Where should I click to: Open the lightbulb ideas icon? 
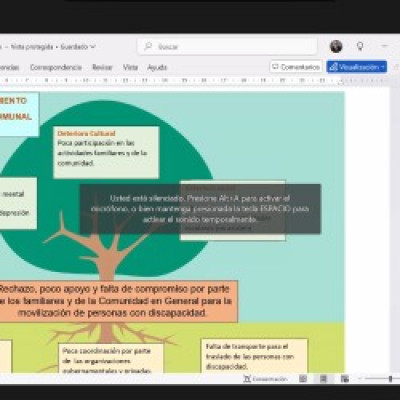pos(360,46)
